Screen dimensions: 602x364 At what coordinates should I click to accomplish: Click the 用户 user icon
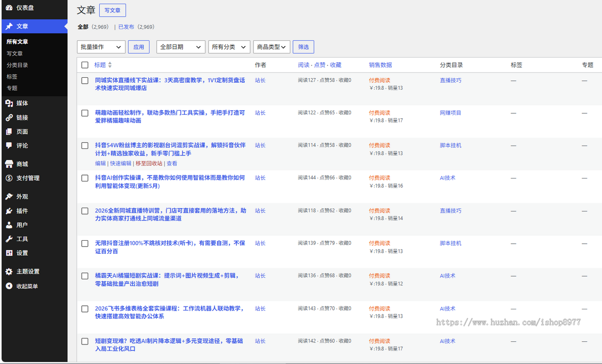pyautogui.click(x=9, y=225)
